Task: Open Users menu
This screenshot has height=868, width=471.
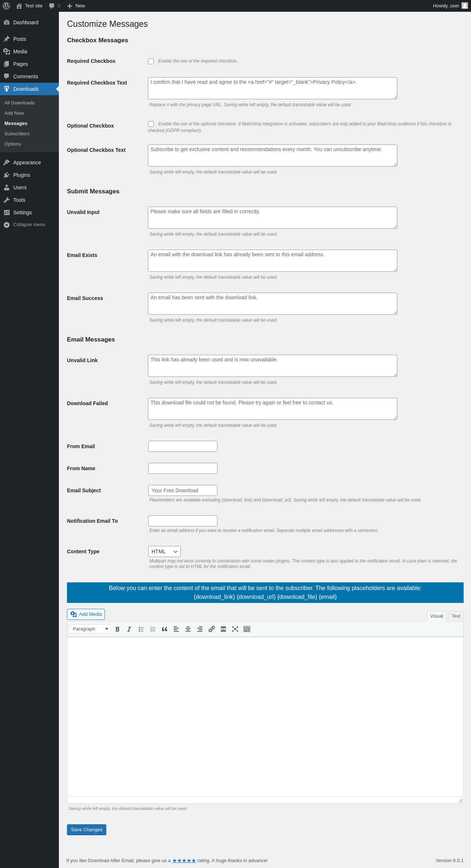Action: 29,187
